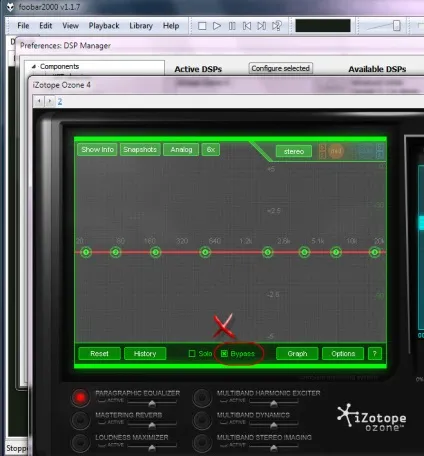Click the black seekbar in foobar2000 toolbar
This screenshot has height=456, width=424.
[x=323, y=26]
